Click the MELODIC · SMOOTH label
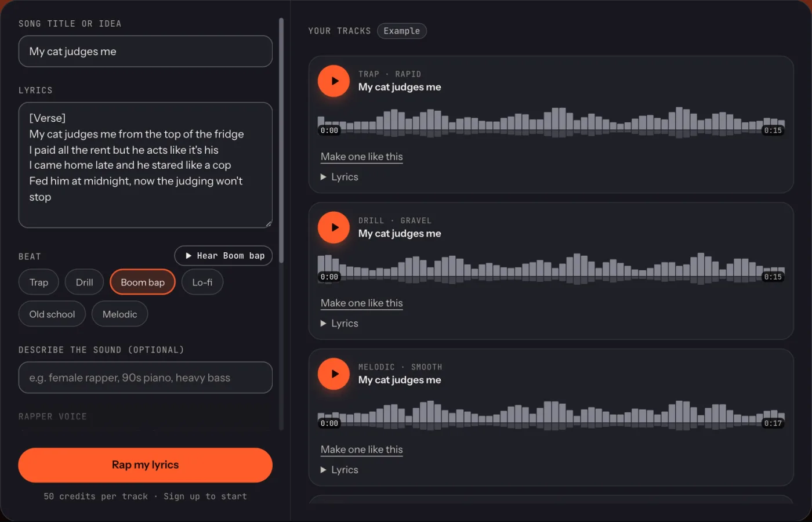This screenshot has width=812, height=522. [x=400, y=367]
